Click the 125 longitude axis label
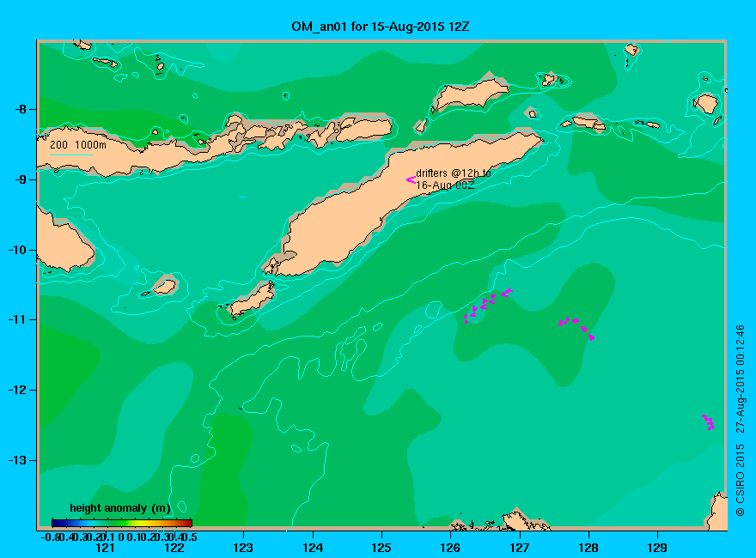The image size is (756, 558). 381,548
